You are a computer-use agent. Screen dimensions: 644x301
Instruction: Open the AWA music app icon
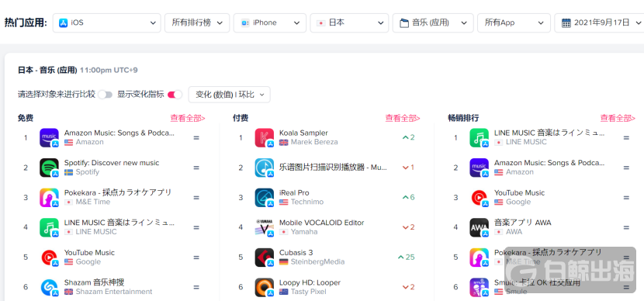pyautogui.click(x=480, y=227)
